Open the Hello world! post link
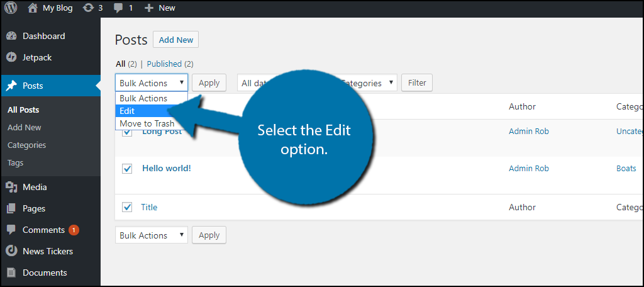 click(x=166, y=168)
